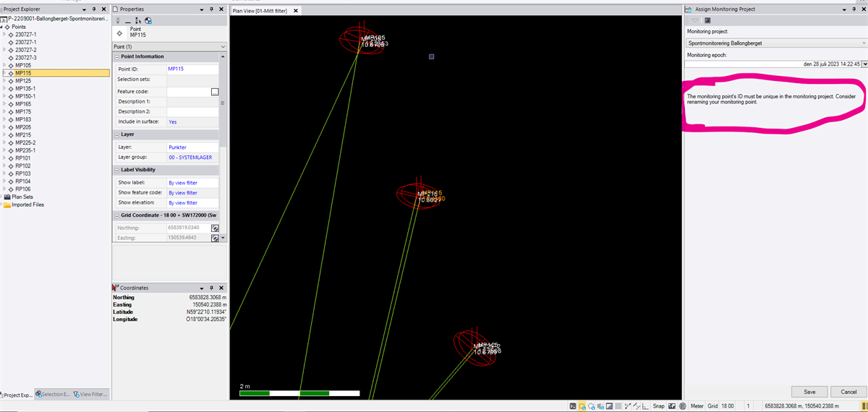This screenshot has width=868, height=412.
Task: Click the Easting coordinate picker icon
Action: click(x=215, y=238)
